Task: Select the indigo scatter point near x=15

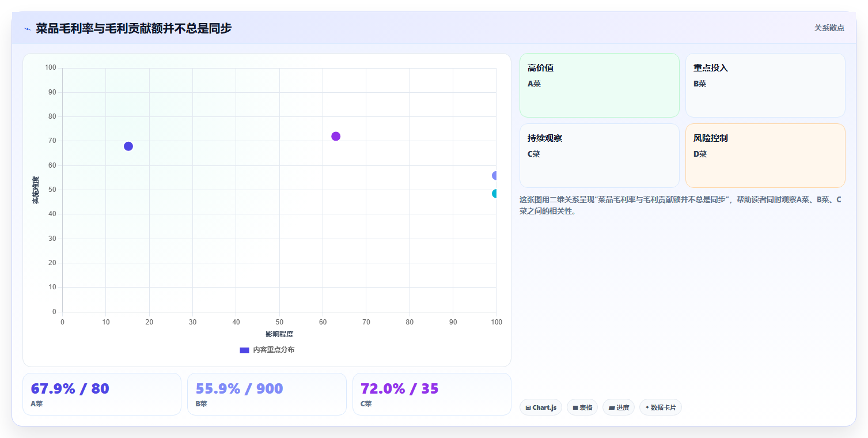Action: tap(128, 146)
